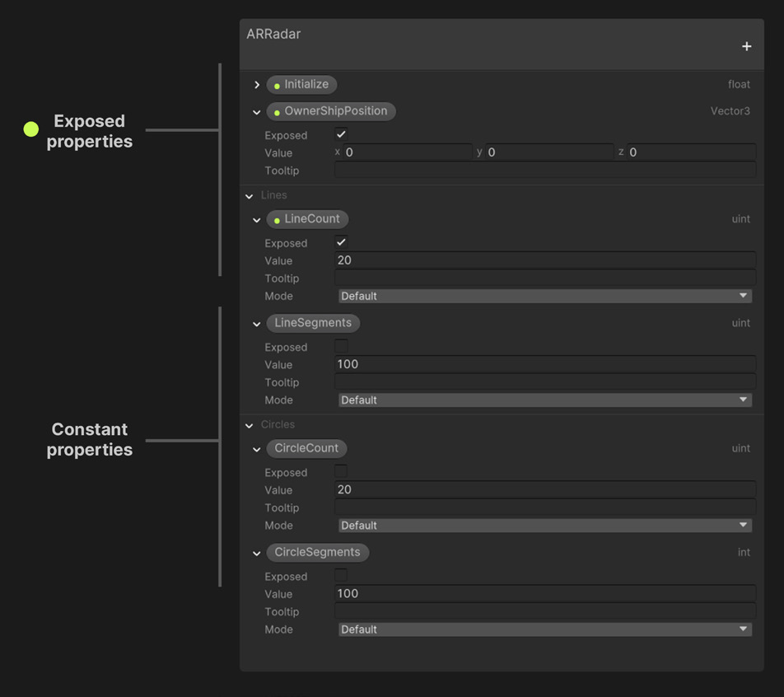Open the LineCount Mode dropdown
The image size is (784, 697).
tap(544, 296)
